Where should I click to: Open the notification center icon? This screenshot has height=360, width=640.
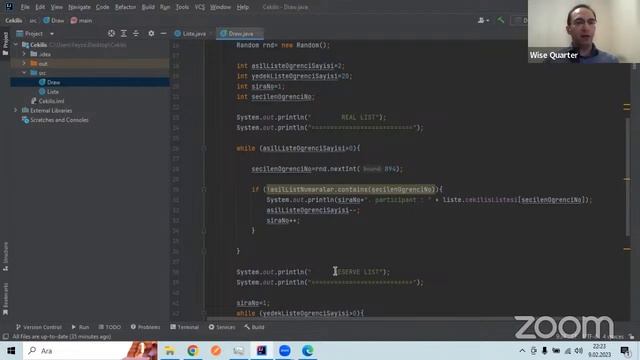[625, 351]
